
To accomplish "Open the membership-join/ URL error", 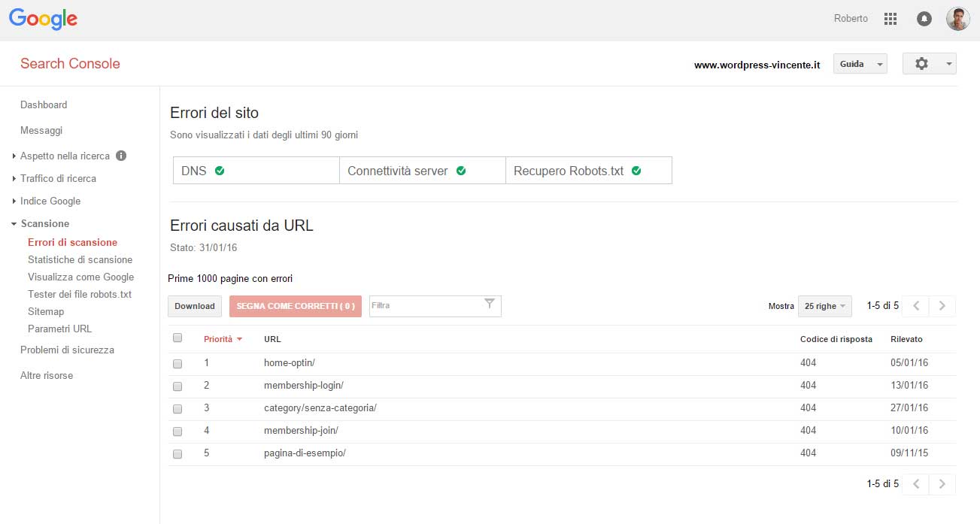I will click(301, 431).
